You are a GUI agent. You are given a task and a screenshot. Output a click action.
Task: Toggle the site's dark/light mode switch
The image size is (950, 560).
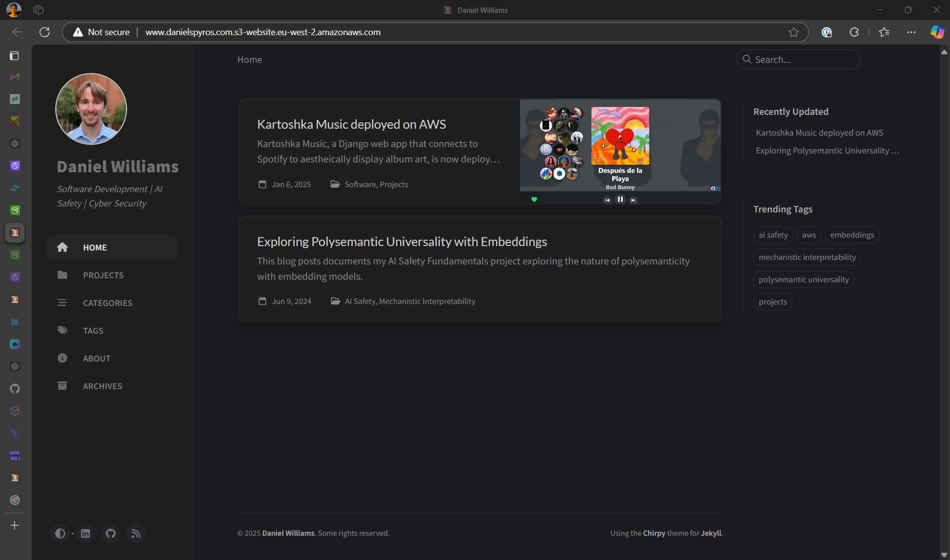[x=60, y=533]
